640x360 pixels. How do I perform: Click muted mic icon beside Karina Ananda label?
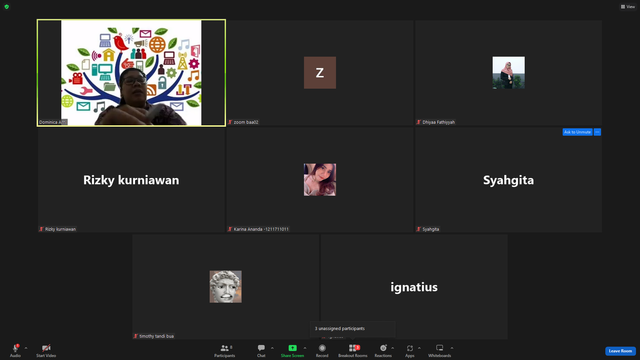230,229
